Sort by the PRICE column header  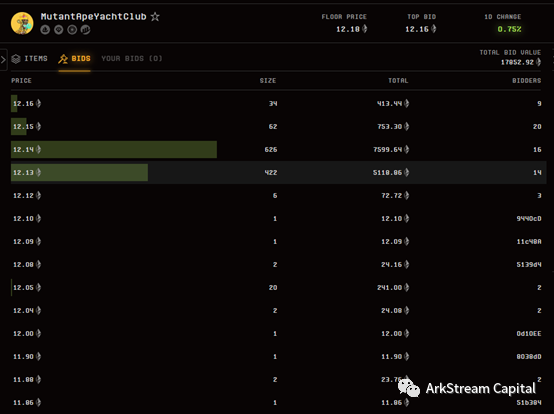tap(21, 81)
